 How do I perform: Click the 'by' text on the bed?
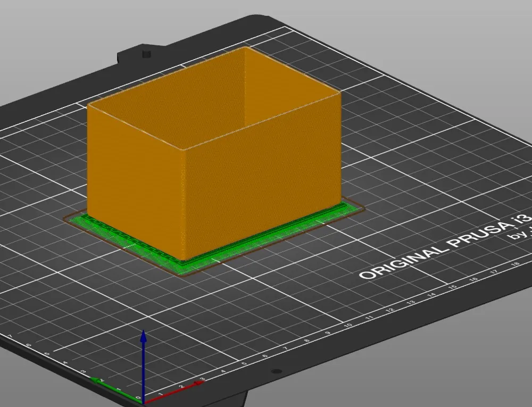(x=519, y=234)
